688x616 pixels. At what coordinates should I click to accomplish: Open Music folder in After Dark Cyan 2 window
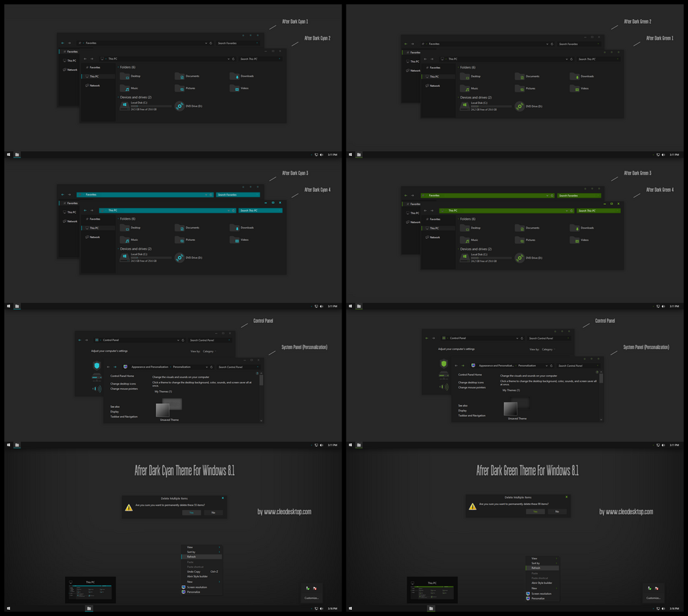pos(129,88)
